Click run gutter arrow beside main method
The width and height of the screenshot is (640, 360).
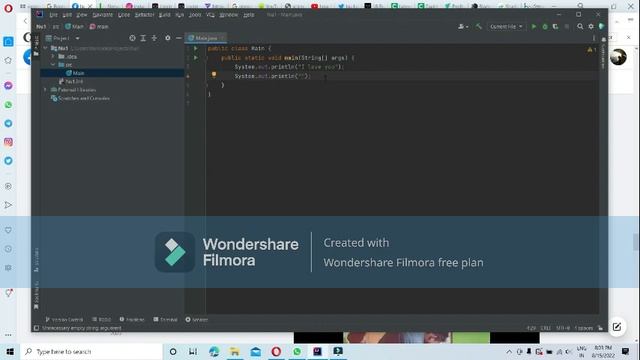(196, 58)
